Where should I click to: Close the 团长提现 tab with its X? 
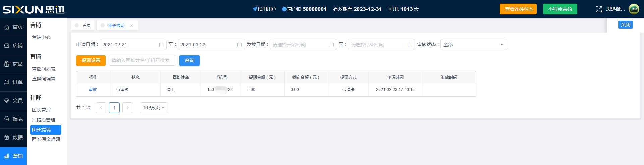coord(132,25)
